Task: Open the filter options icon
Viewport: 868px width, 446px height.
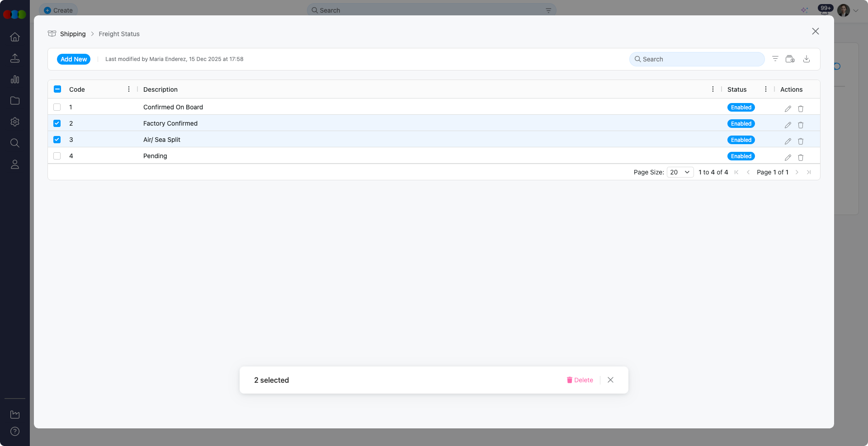Action: (x=775, y=59)
